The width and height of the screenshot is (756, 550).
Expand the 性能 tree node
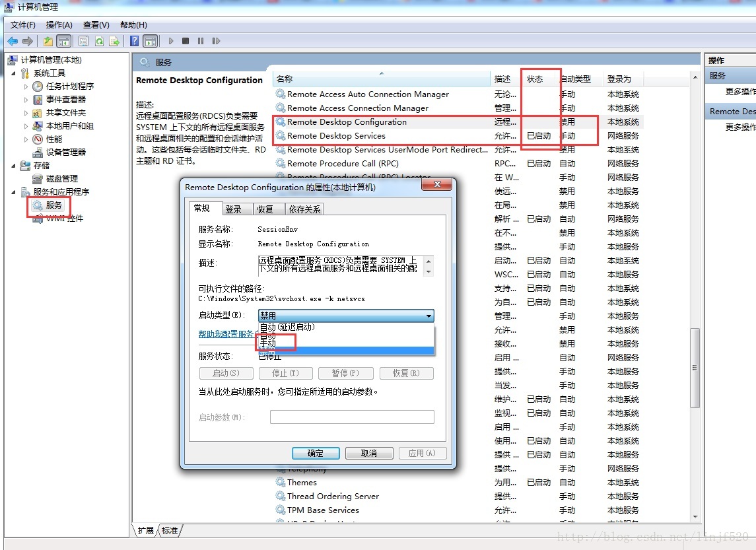click(26, 139)
